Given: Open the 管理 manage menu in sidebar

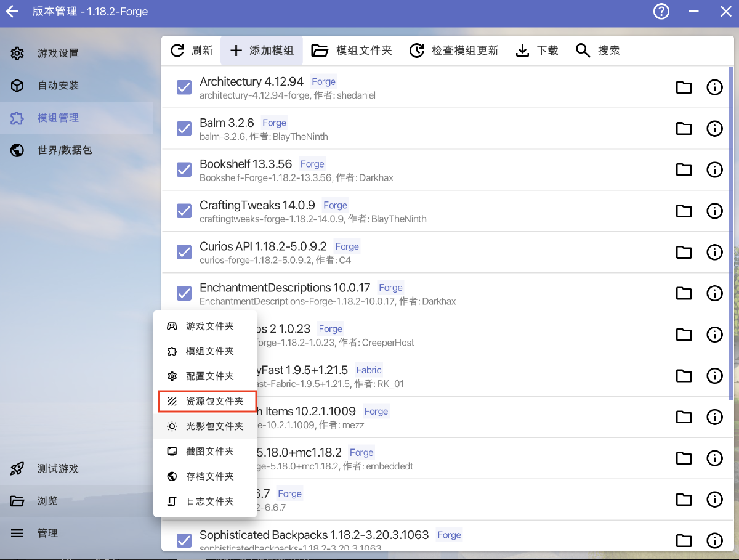Looking at the screenshot, I should tap(47, 533).
